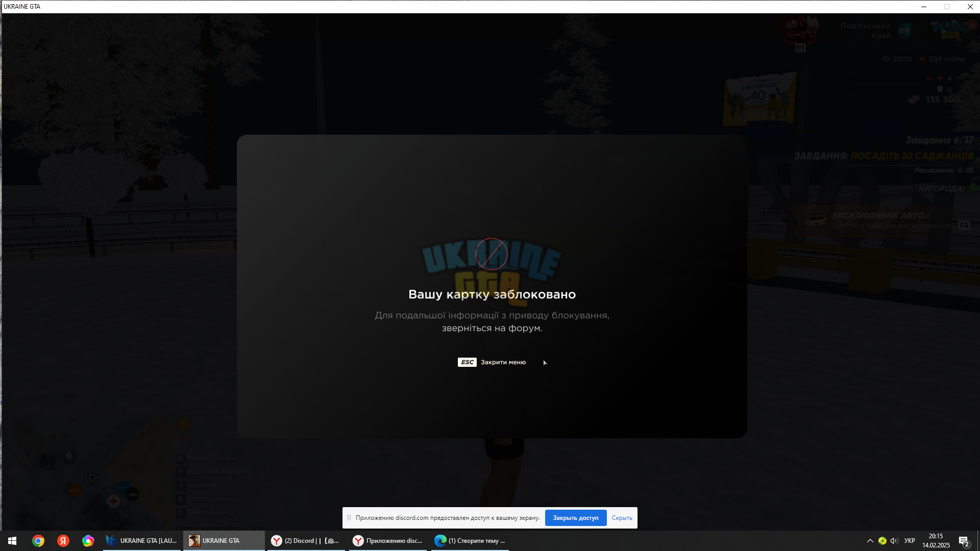Open the УКР keyboard language switcher
This screenshot has height=551, width=980.
[x=910, y=541]
